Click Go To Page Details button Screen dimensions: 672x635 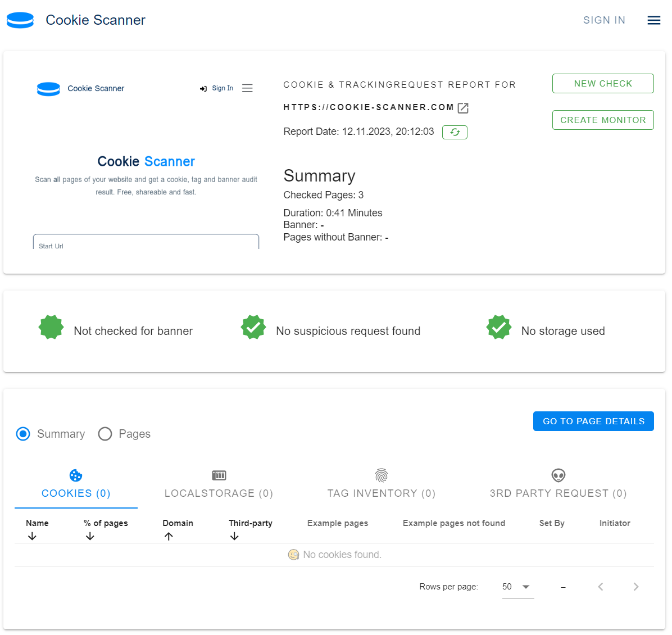click(x=593, y=421)
